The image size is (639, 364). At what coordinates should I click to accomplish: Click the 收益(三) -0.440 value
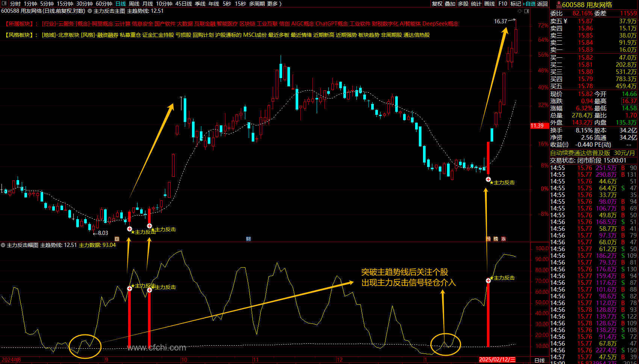click(x=584, y=145)
